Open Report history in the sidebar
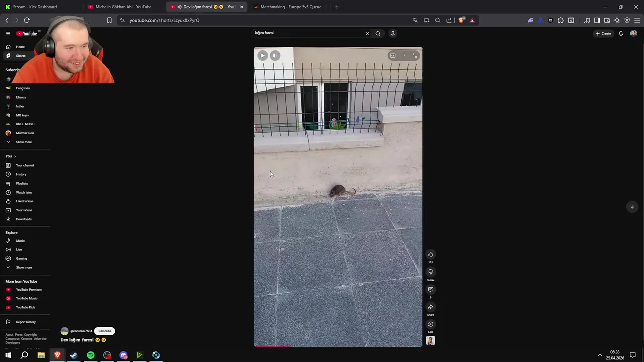Screen dimensions: 644x362 pos(26,322)
